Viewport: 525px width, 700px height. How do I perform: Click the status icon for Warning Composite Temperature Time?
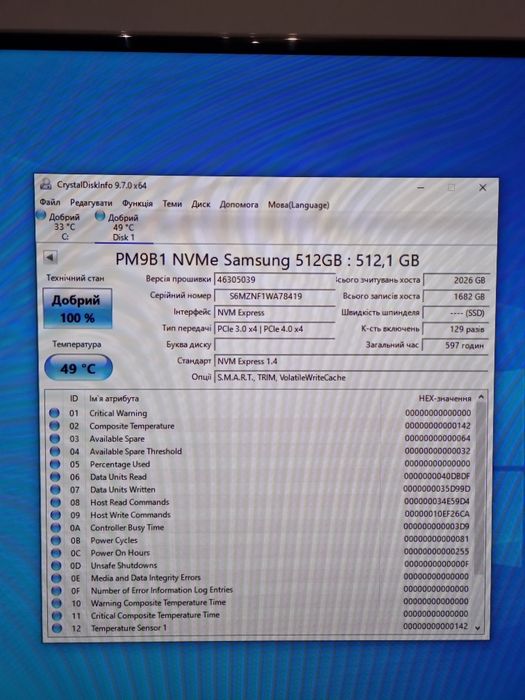(57, 603)
